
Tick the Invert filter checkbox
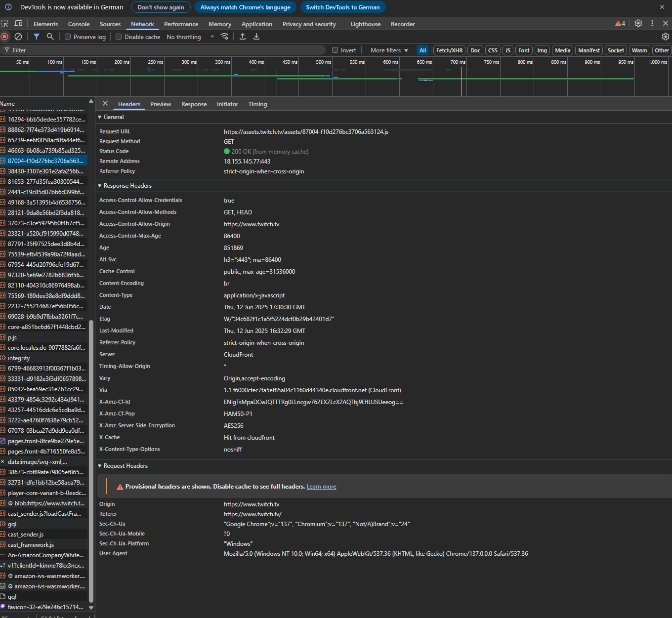tap(335, 50)
